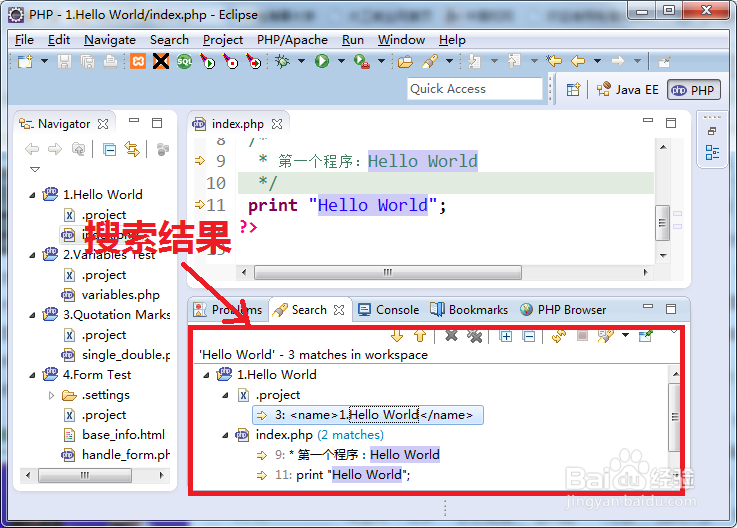
Task: Switch to the Bookmarks tab
Action: pos(469,310)
